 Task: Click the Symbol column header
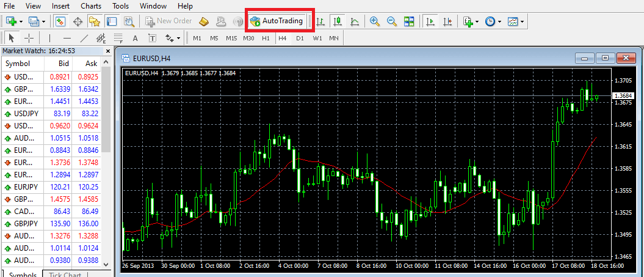tap(23, 64)
